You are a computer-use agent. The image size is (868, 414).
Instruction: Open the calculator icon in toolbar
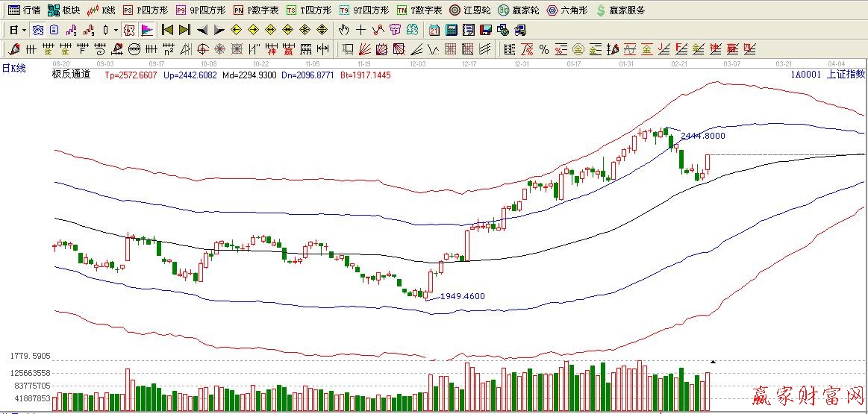452,30
